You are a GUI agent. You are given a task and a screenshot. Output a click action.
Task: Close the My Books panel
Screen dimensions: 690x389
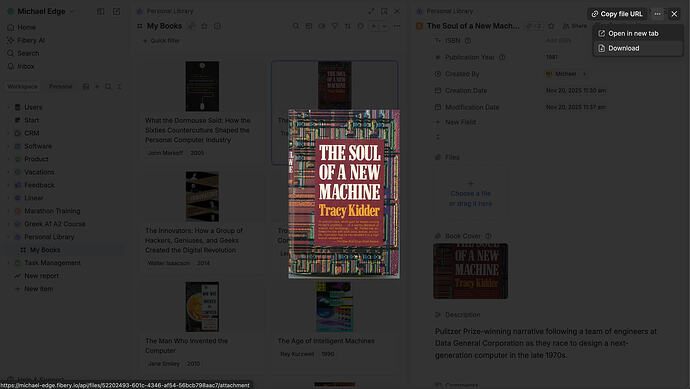tap(397, 11)
